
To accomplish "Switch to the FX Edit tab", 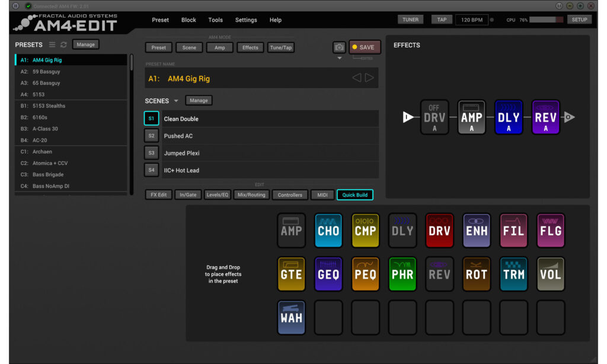I will [158, 195].
